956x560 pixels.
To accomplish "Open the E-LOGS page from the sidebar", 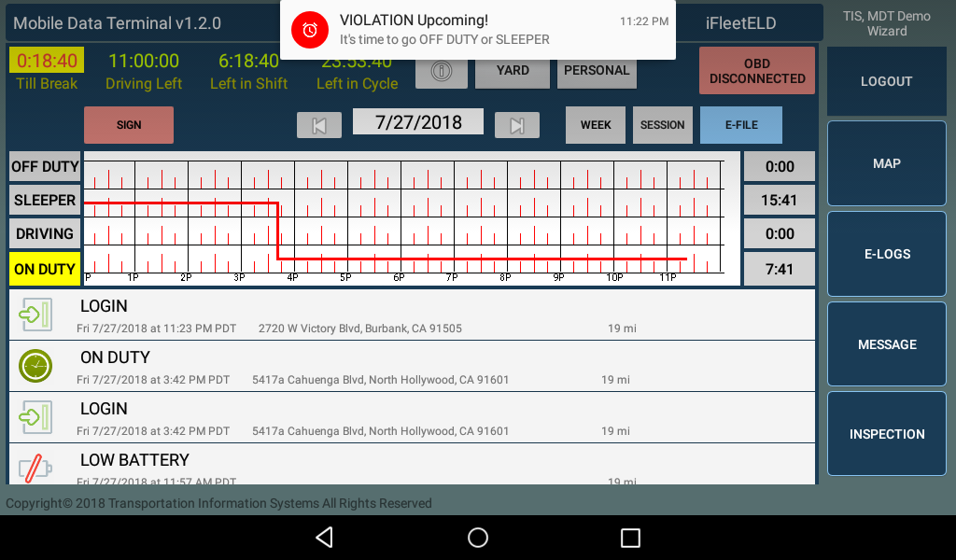I will (886, 254).
